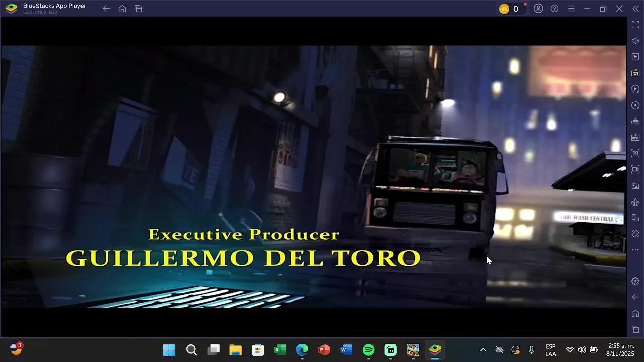This screenshot has width=644, height=362.
Task: Switch the ESP LAA input language
Action: (551, 350)
